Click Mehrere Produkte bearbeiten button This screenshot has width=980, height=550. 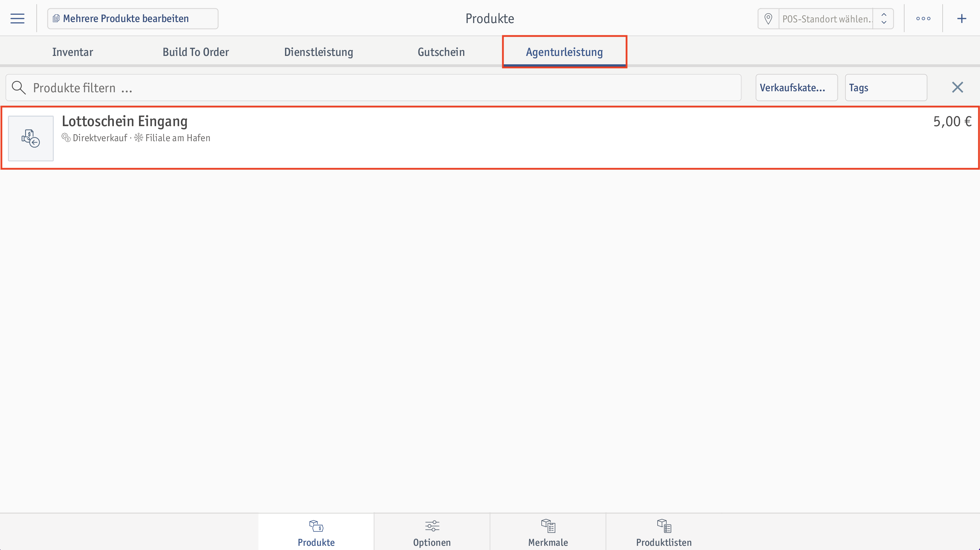pos(133,19)
